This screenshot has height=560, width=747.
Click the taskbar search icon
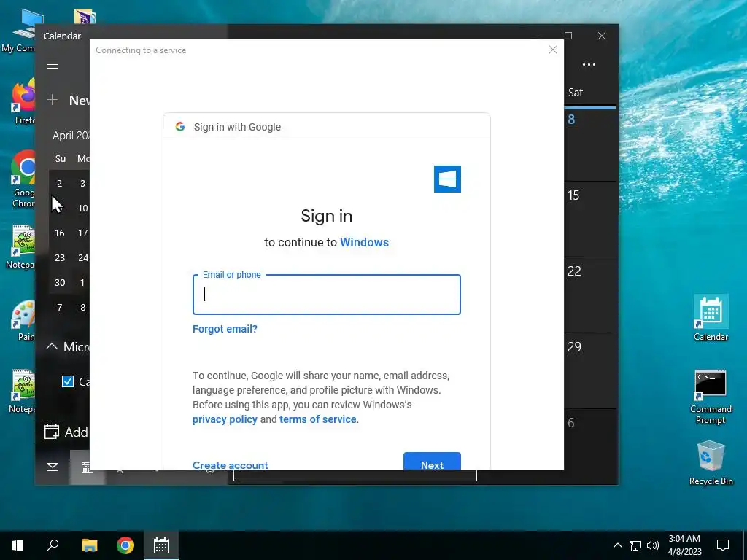click(x=53, y=545)
